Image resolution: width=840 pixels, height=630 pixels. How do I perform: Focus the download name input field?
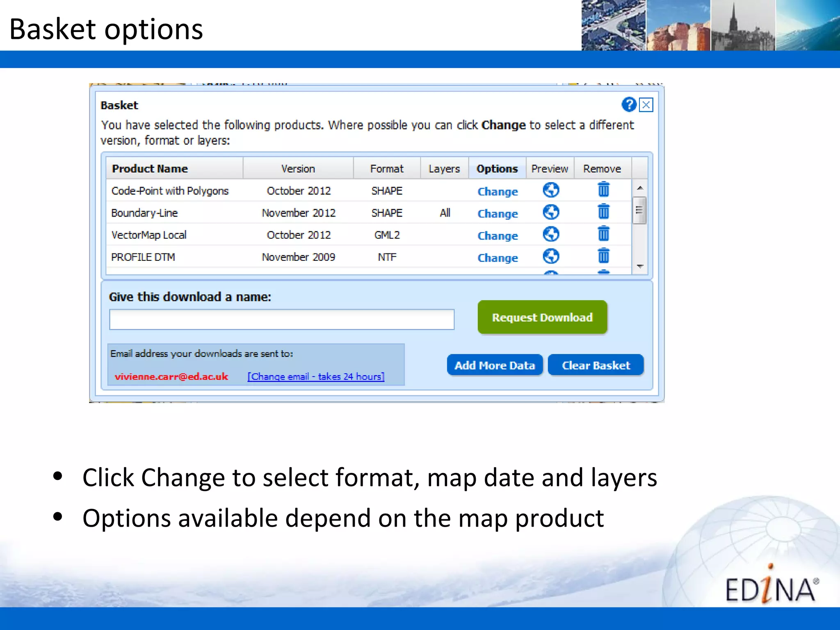tap(282, 320)
